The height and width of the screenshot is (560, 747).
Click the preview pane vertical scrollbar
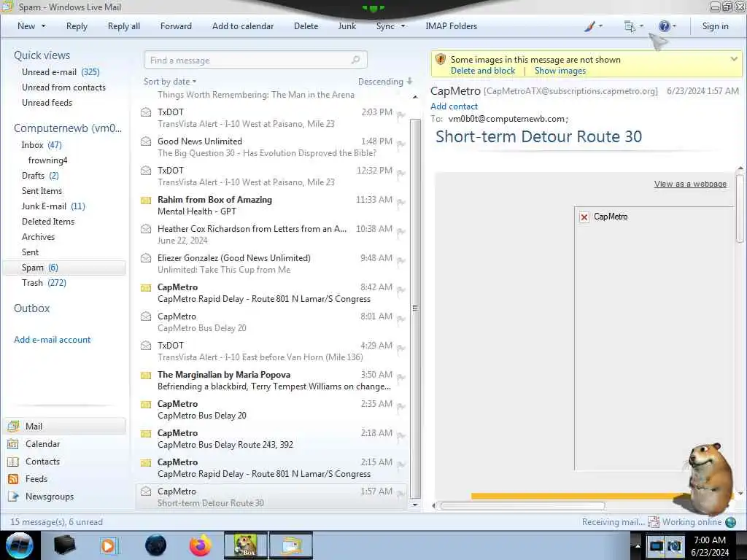tap(740, 209)
